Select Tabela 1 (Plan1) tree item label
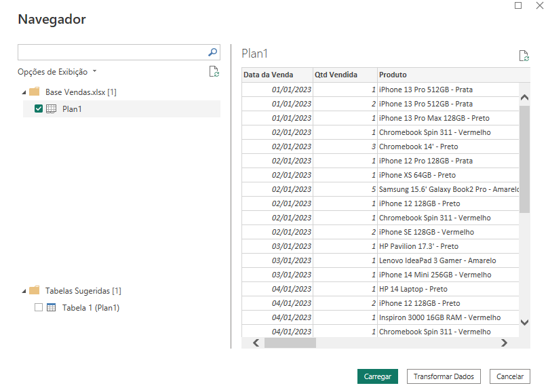 91,307
